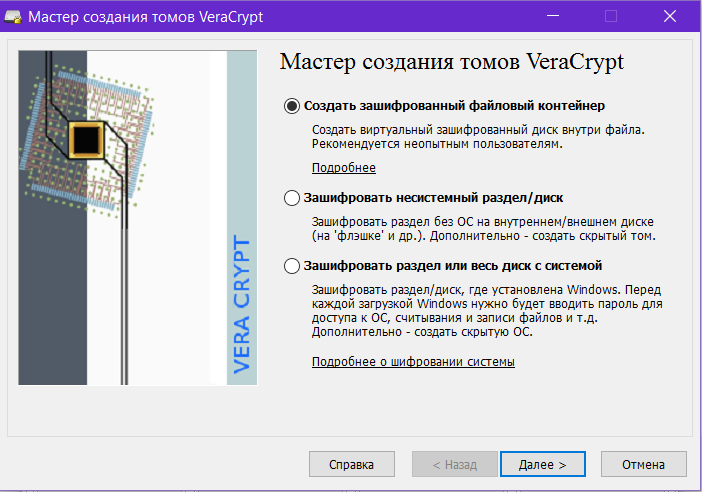This screenshot has height=492, width=702.
Task: Open the 'Подробнее' link under file container
Action: [x=343, y=168]
